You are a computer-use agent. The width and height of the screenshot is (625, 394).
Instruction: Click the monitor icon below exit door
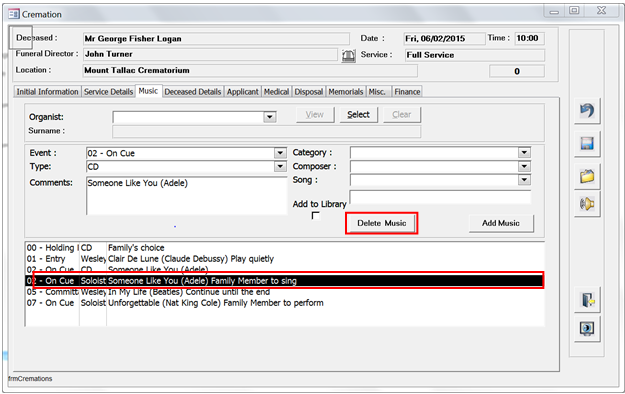587,329
